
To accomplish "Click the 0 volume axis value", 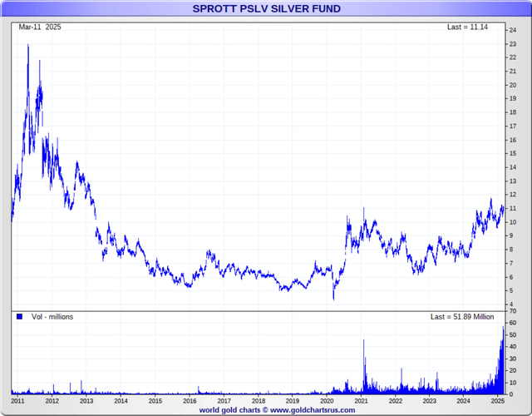I will coord(511,394).
